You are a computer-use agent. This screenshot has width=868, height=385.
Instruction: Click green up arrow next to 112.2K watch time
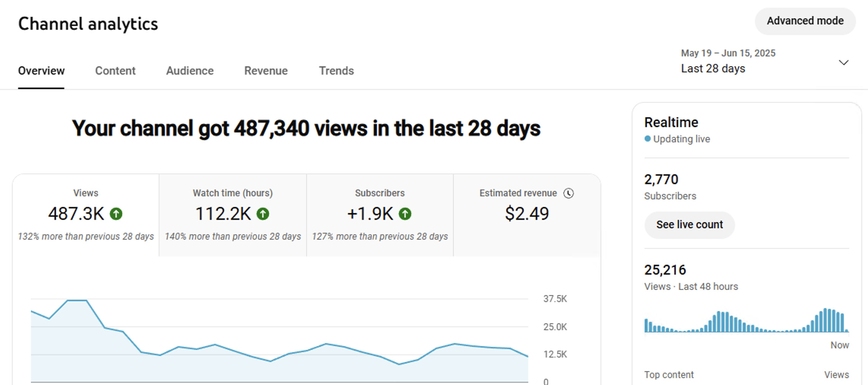263,214
